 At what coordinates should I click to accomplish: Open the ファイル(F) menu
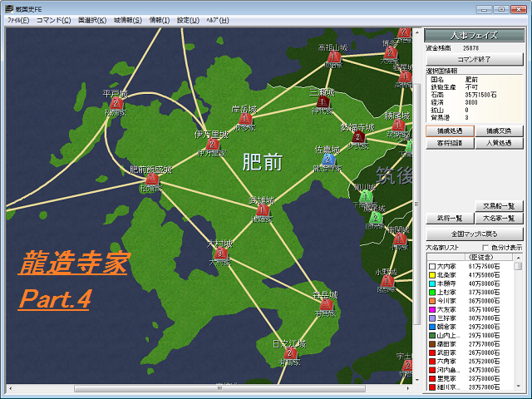(18, 20)
